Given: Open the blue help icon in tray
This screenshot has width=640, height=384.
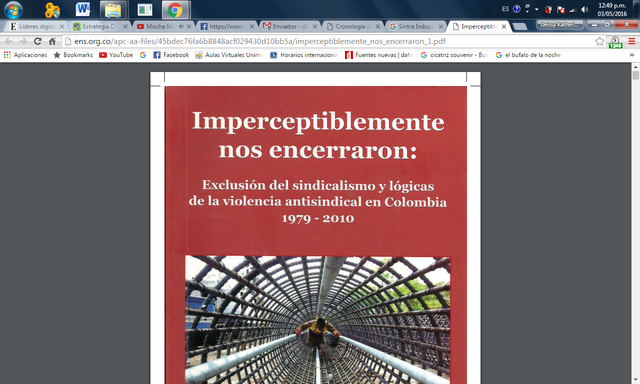Looking at the screenshot, I should point(517,9).
